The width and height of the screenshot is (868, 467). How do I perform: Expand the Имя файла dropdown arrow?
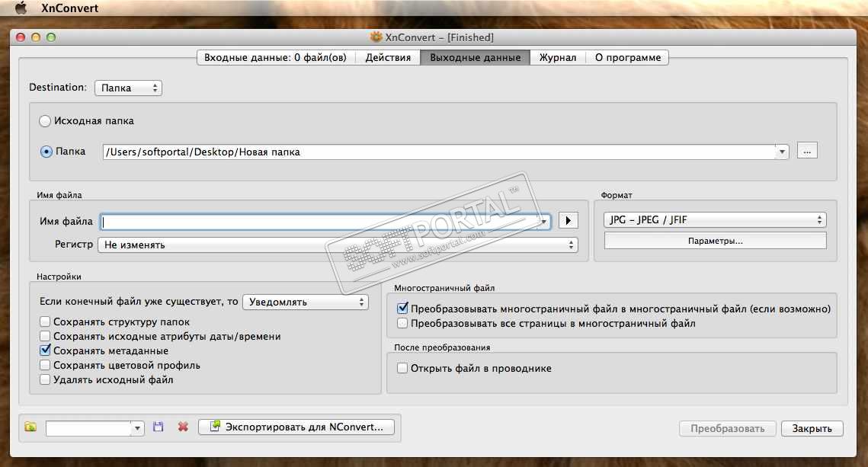(544, 222)
